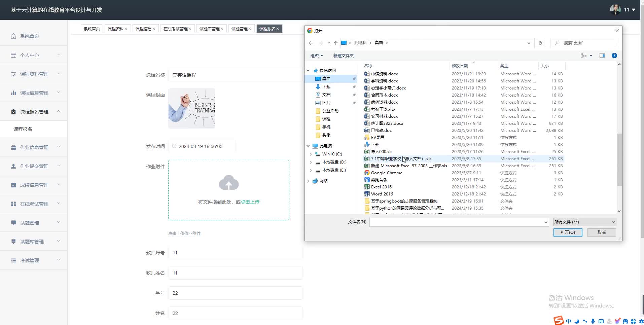
Task: Open the 课程报名 submenu item
Action: [x=34, y=129]
